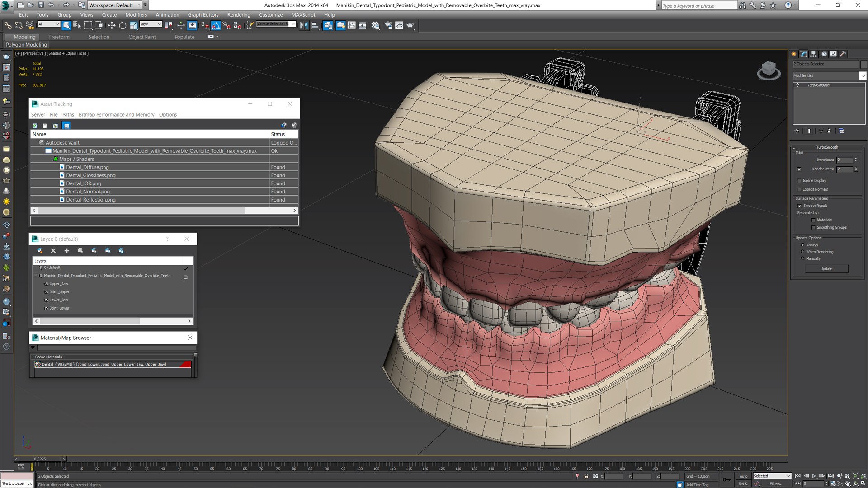Image resolution: width=868 pixels, height=488 pixels.
Task: Click the Select and Link tool
Action: [x=8, y=26]
